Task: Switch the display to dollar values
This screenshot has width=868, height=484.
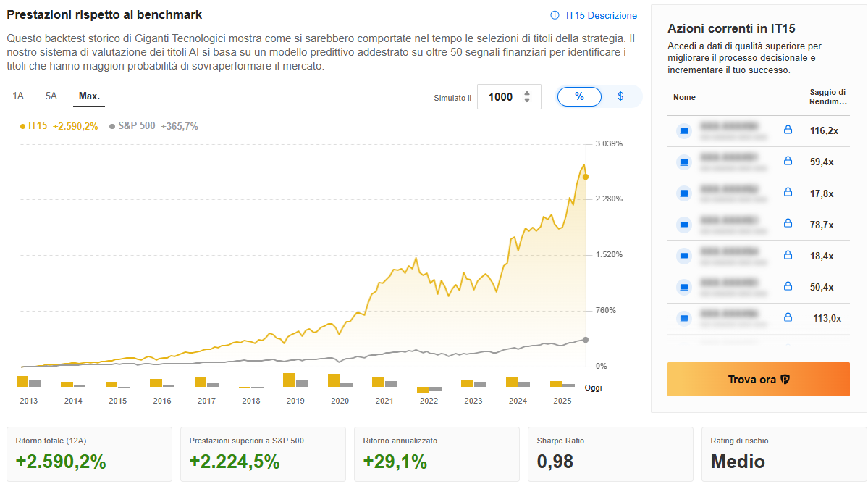Action: pyautogui.click(x=620, y=96)
